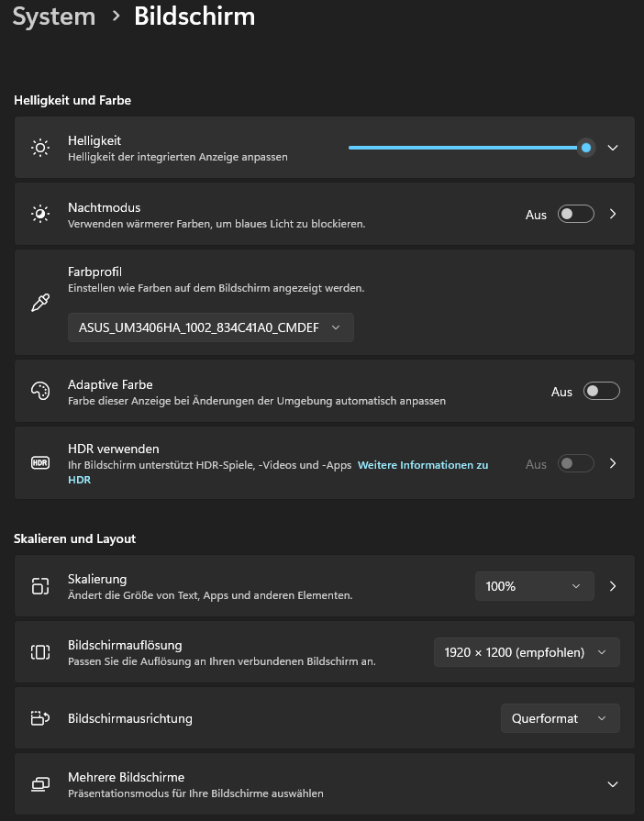Click the Farbprofil eyedropper icon
The image size is (644, 821).
(x=40, y=304)
